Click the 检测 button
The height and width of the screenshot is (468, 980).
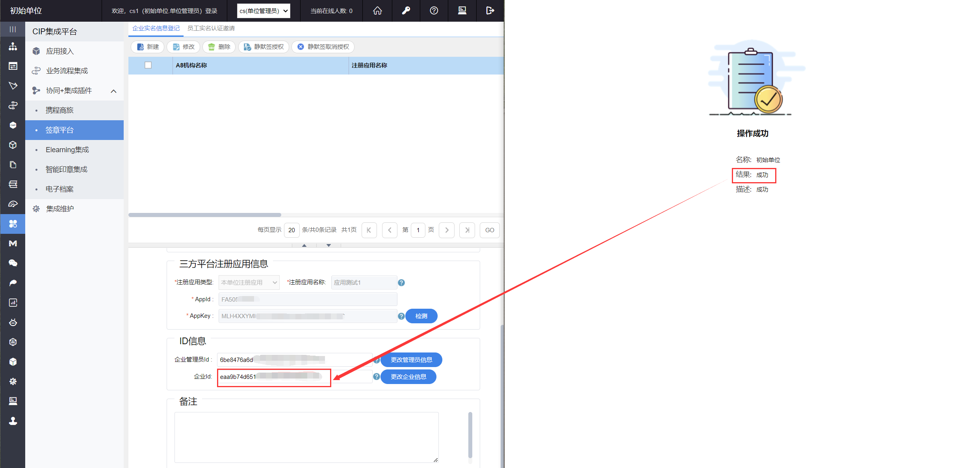(421, 316)
